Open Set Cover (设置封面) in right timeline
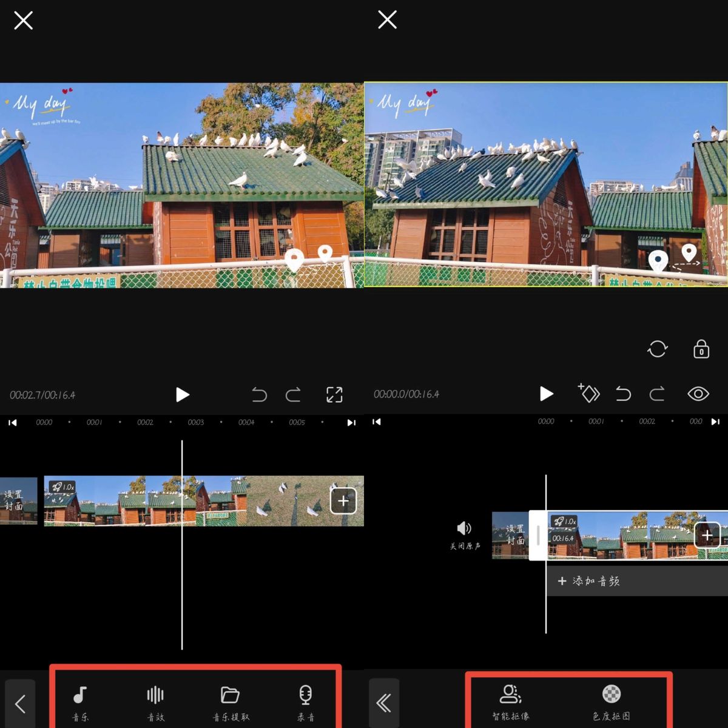Viewport: 728px width, 728px height. (510, 536)
